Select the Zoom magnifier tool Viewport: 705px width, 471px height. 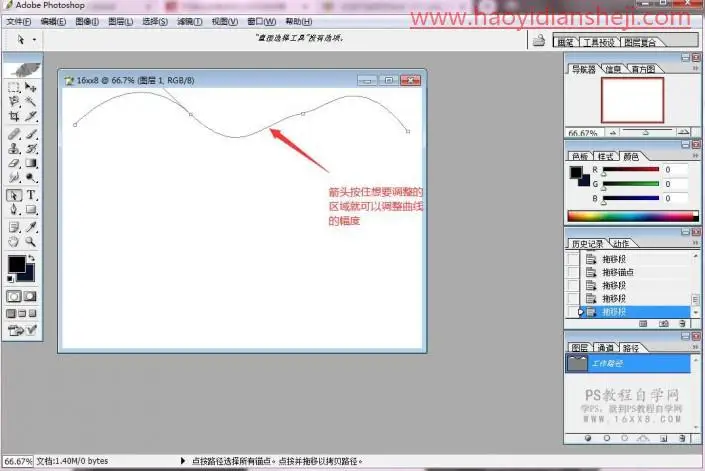coord(31,242)
